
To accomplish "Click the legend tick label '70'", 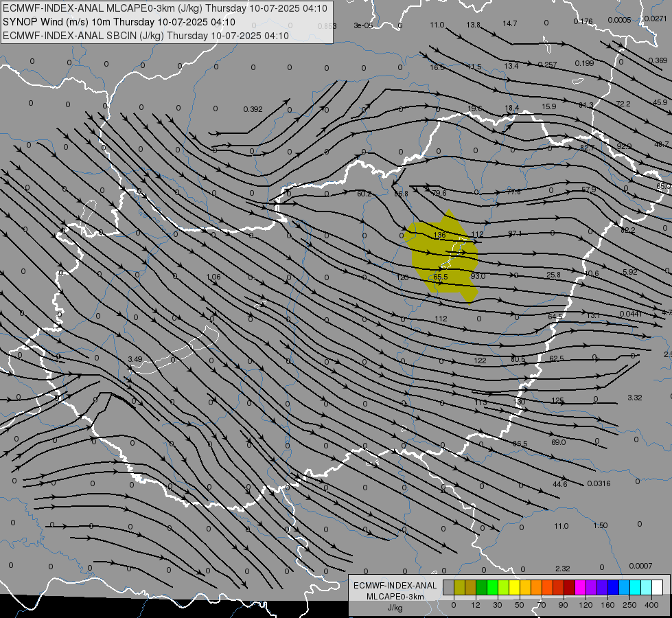I will pyautogui.click(x=542, y=605).
